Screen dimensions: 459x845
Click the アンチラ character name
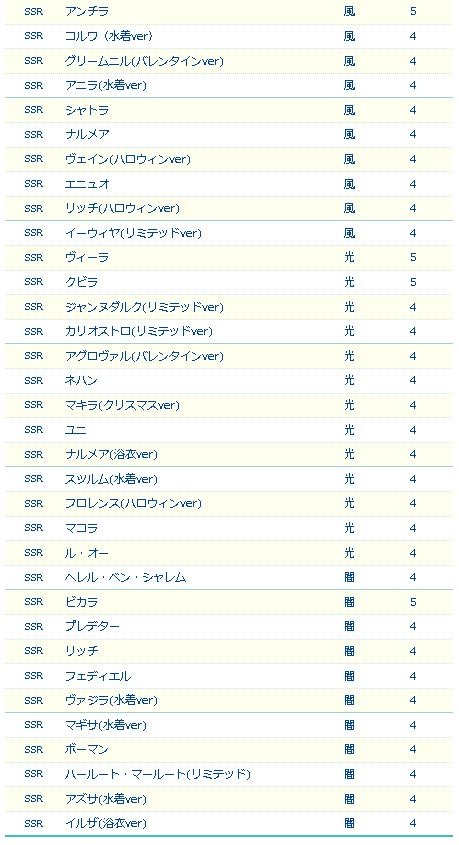point(87,11)
